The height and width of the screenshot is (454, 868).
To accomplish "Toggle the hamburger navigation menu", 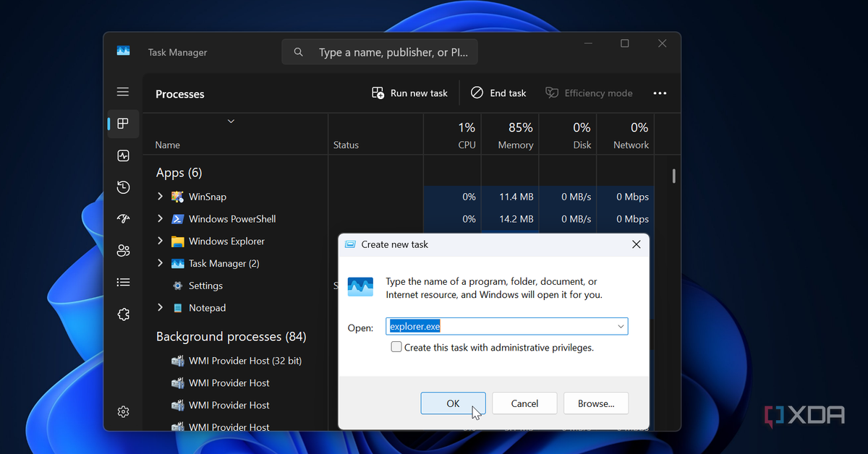I will (x=123, y=92).
